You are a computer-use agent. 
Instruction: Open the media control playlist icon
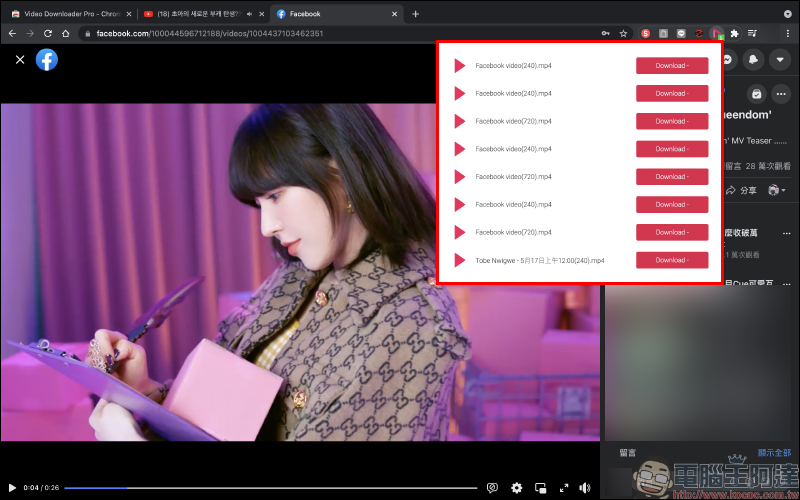click(752, 33)
